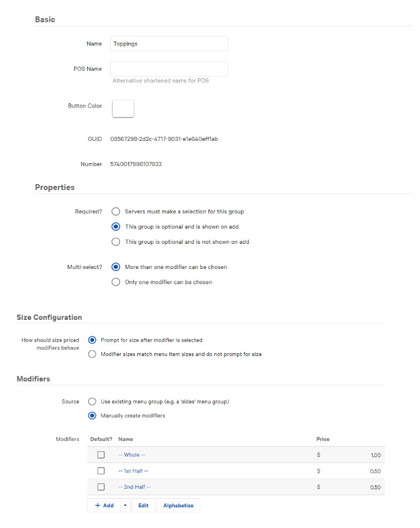
Task: Select 'Servers must make a selection' option
Action: pos(116,212)
